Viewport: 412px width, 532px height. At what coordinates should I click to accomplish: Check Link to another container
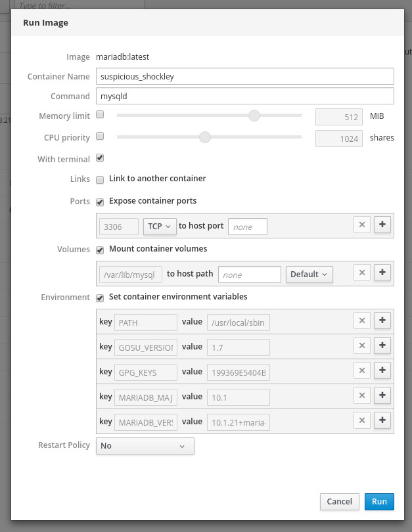[100, 179]
